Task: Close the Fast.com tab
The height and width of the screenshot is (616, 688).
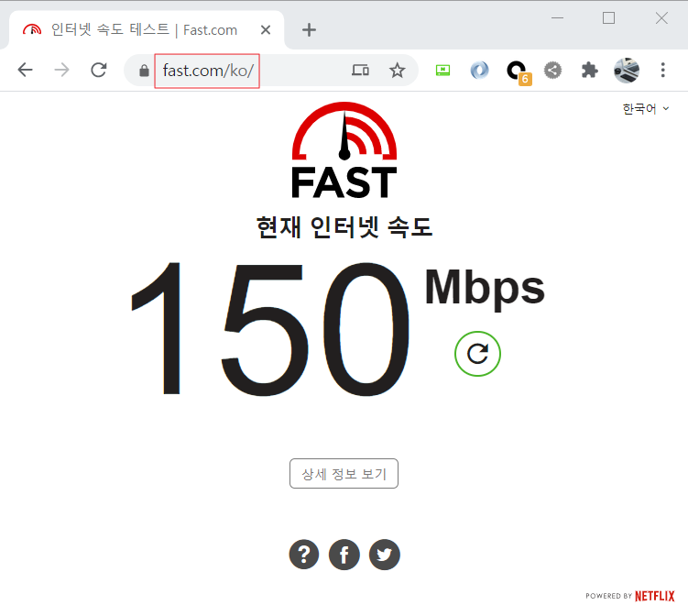Action: point(266,30)
